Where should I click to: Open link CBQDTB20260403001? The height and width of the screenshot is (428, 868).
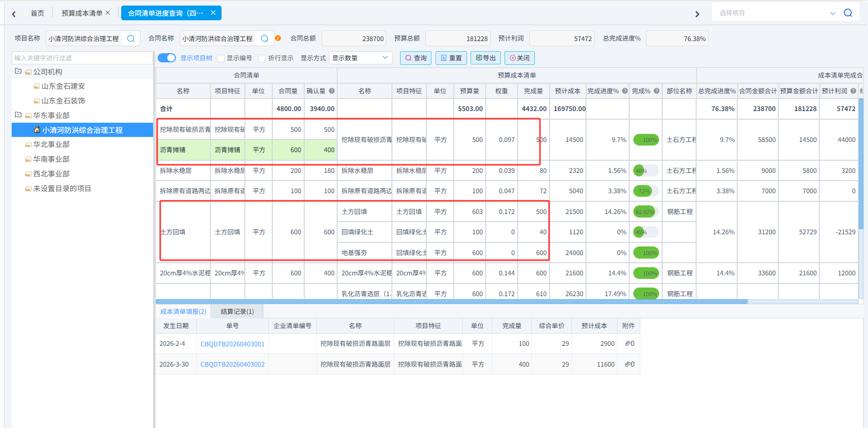coord(232,344)
